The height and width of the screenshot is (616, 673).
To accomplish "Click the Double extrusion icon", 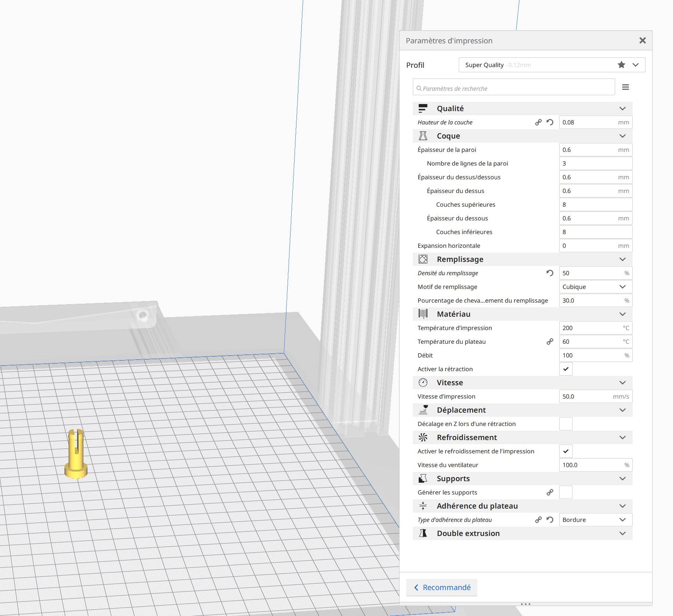I will pos(423,533).
